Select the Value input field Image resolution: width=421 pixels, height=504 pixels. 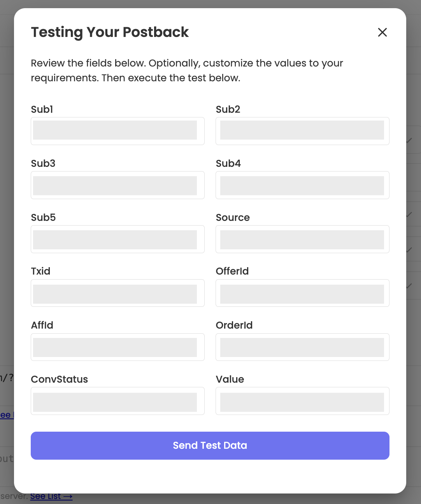302,401
